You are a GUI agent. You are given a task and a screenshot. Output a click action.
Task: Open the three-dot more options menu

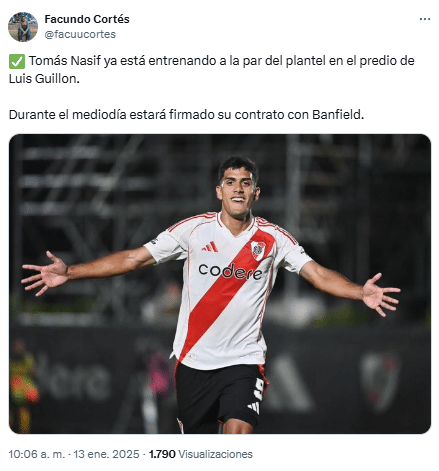coord(425,19)
